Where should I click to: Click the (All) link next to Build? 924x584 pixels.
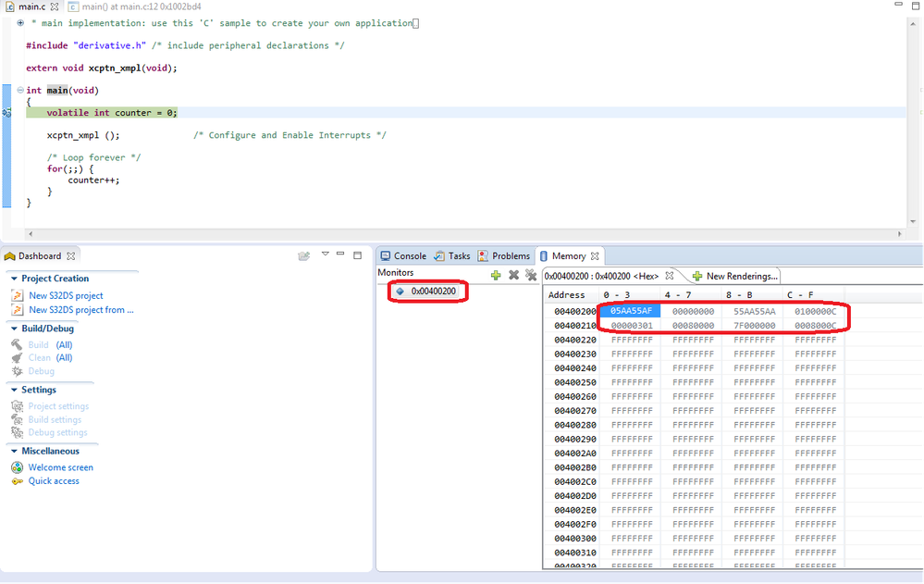[64, 344]
